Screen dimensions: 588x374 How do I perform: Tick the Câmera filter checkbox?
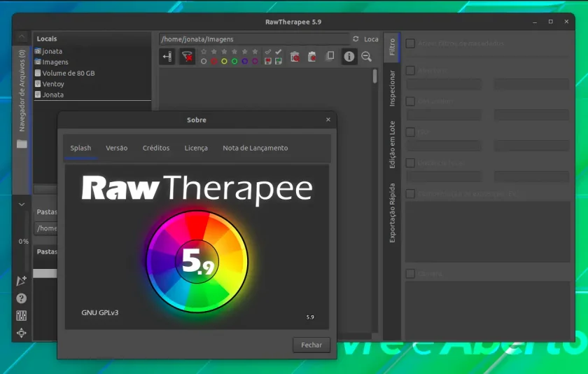pyautogui.click(x=410, y=273)
